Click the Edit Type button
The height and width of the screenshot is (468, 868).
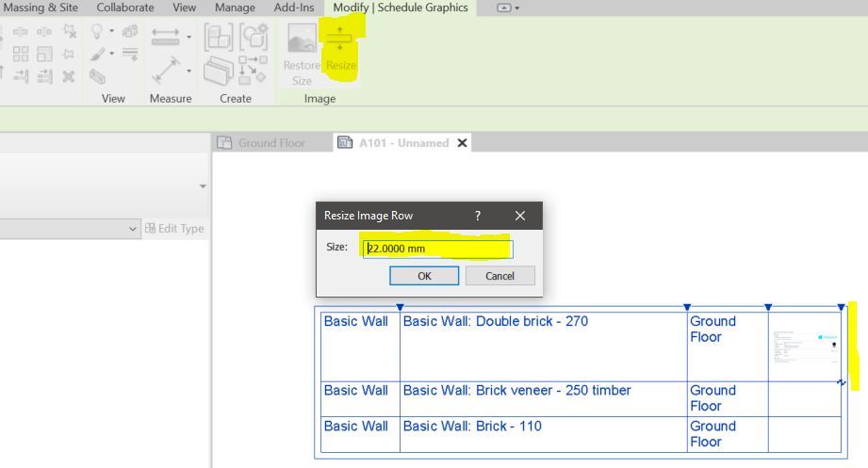(174, 229)
